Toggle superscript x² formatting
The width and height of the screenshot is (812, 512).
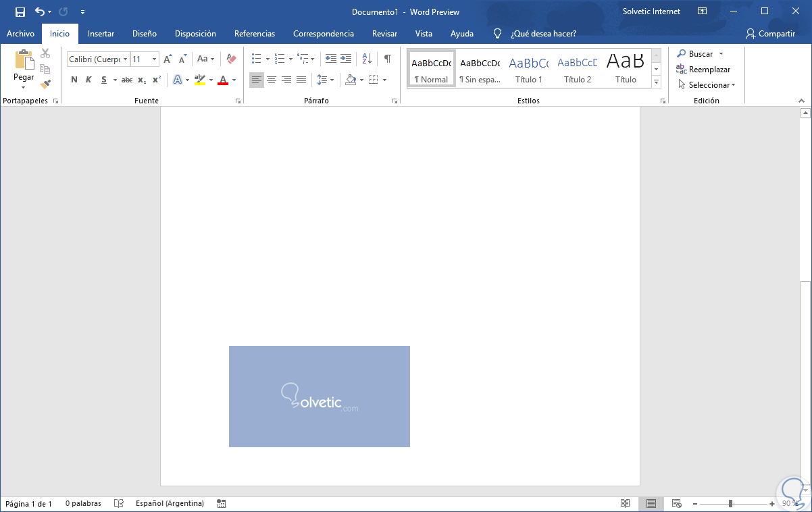point(156,80)
